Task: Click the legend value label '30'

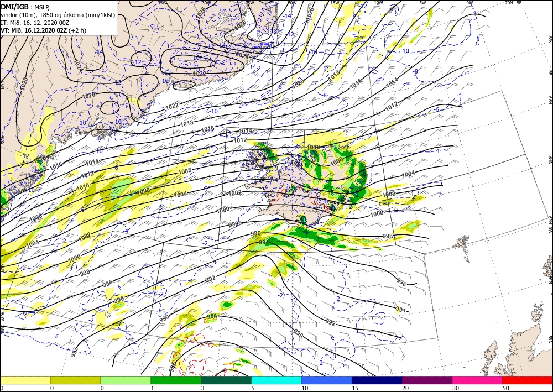Action: 456,388
